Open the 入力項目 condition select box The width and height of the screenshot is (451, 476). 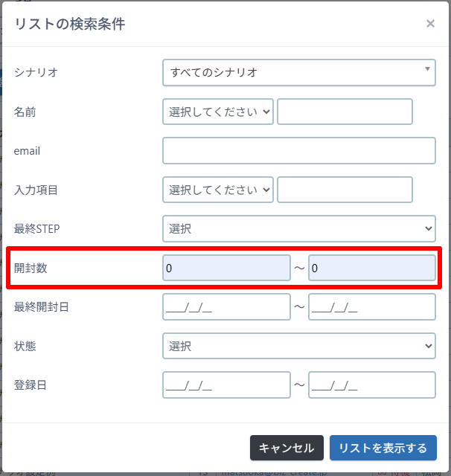tap(218, 190)
